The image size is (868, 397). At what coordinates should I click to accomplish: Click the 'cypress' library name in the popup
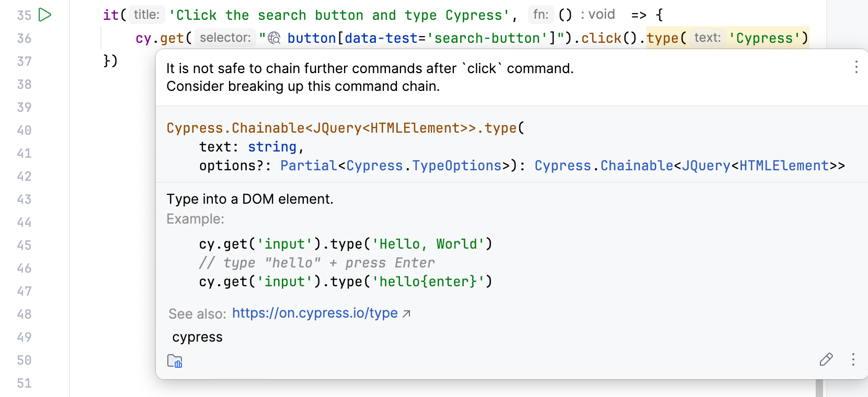(x=197, y=337)
